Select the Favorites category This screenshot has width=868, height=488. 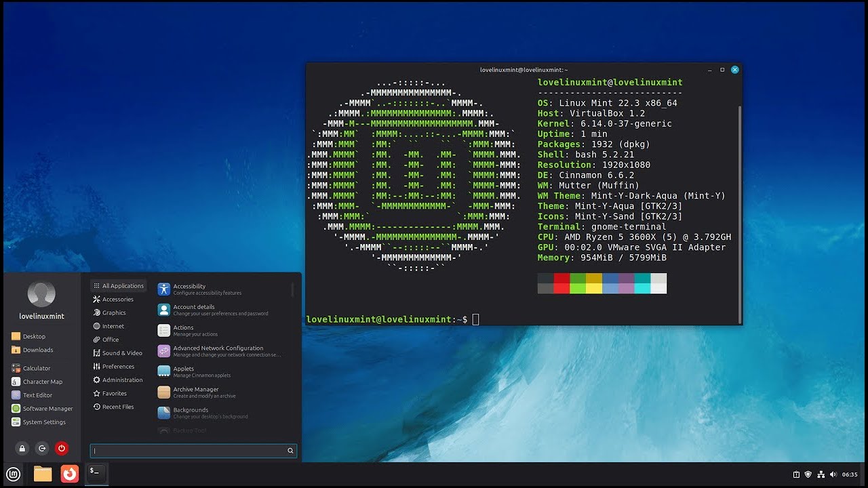click(x=118, y=393)
